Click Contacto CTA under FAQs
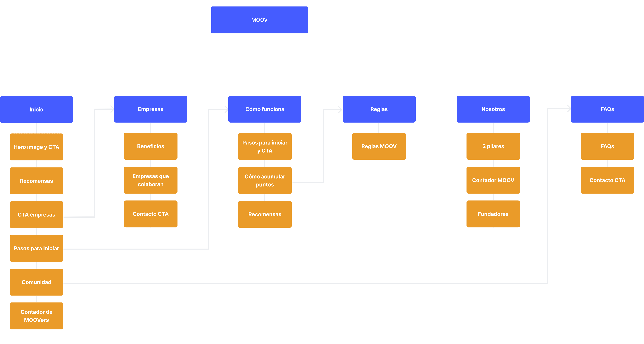The height and width of the screenshot is (344, 644). click(x=607, y=180)
